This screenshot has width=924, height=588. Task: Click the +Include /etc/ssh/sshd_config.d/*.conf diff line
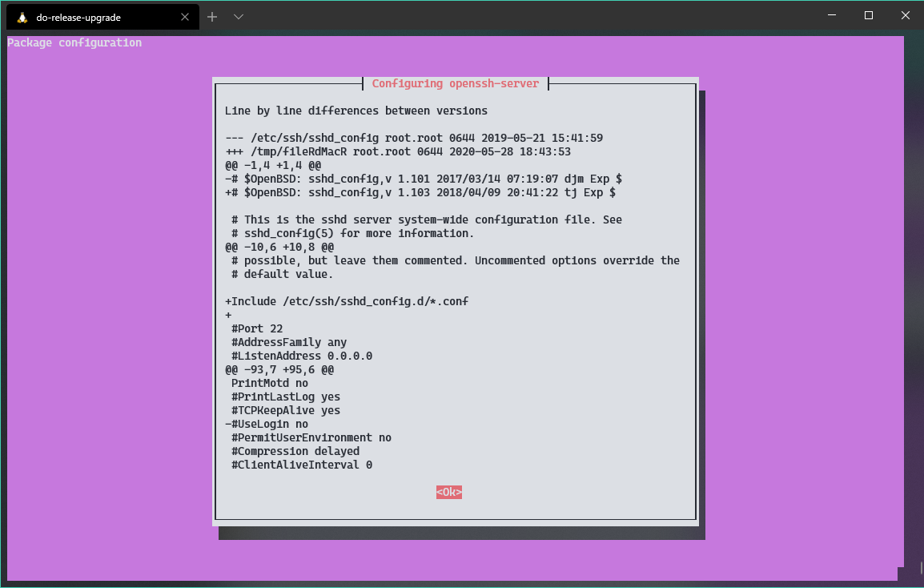click(347, 300)
